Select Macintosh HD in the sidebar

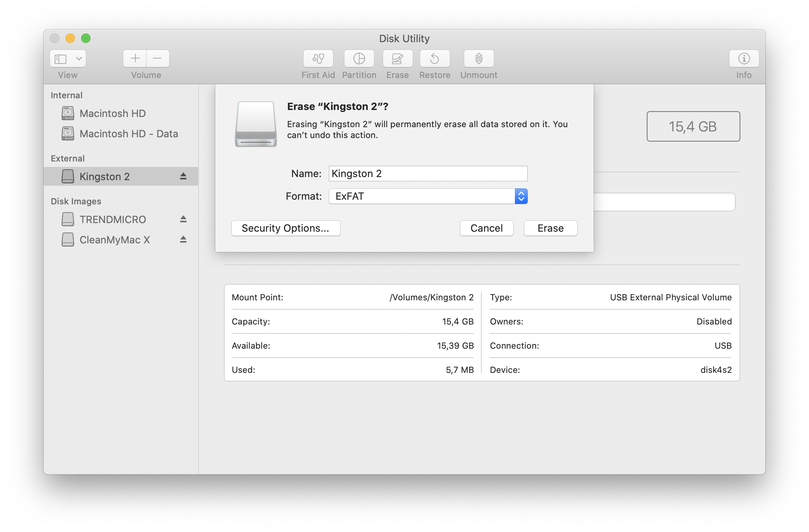pyautogui.click(x=112, y=113)
